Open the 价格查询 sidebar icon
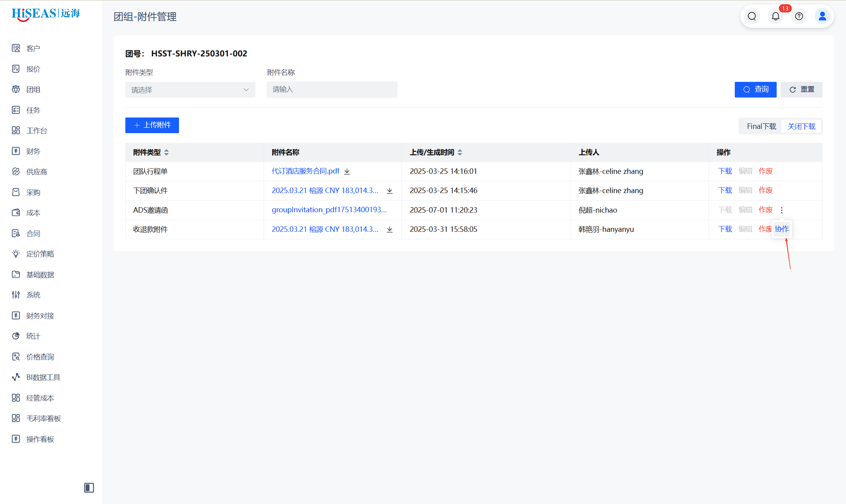This screenshot has width=846, height=504. [x=16, y=357]
